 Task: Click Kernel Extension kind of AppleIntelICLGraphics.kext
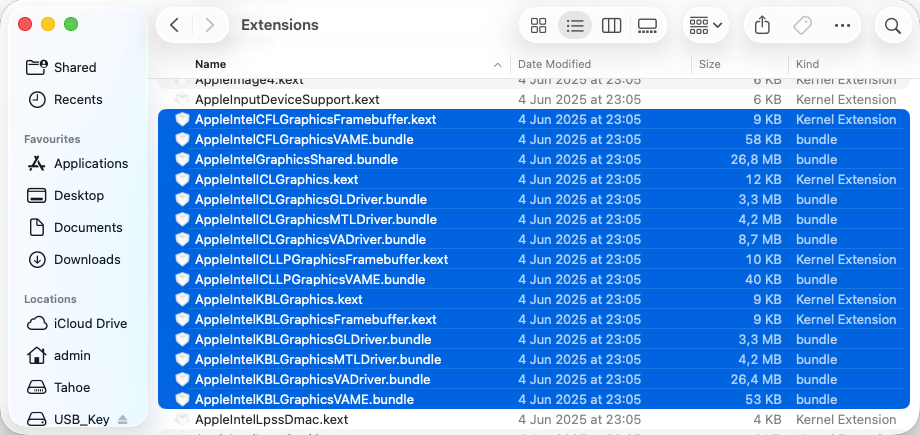click(846, 180)
